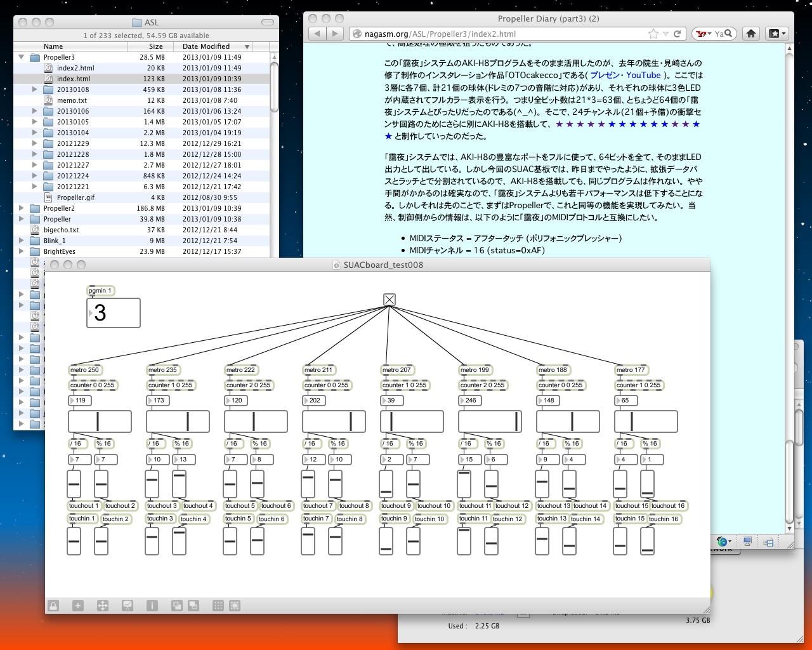This screenshot has height=650, width=812.
Task: Sort files by Date Modified column
Action: point(206,46)
